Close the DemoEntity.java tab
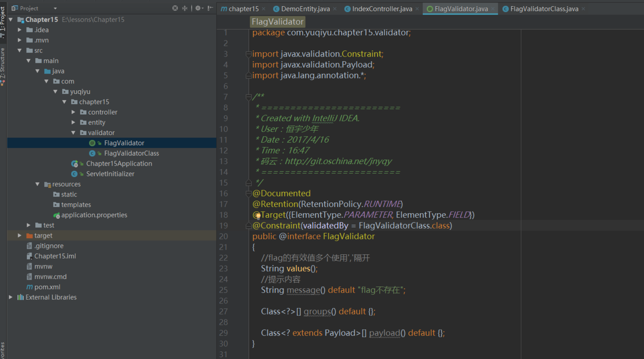 coord(334,9)
